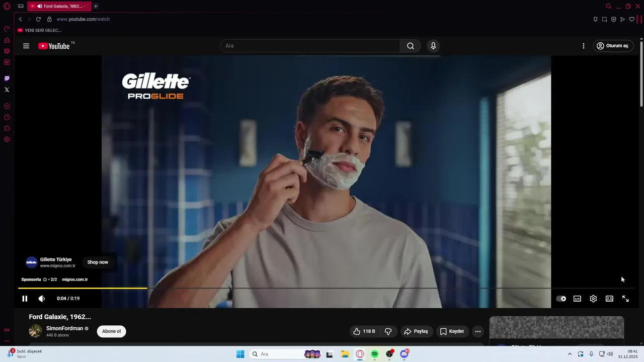This screenshot has height=362, width=644.
Task: Show Sponsorlu ad info icon
Action: (45, 280)
